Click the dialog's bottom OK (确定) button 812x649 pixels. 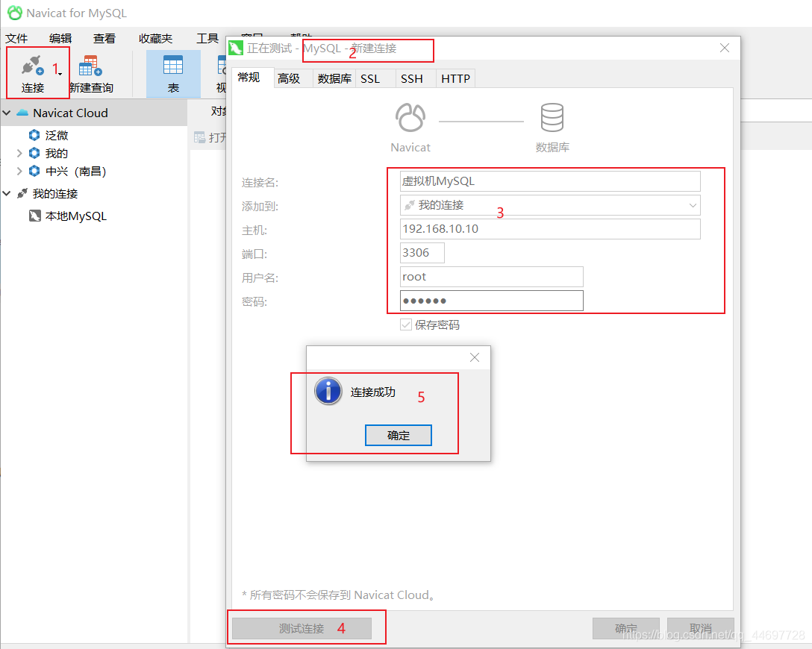[x=626, y=628]
